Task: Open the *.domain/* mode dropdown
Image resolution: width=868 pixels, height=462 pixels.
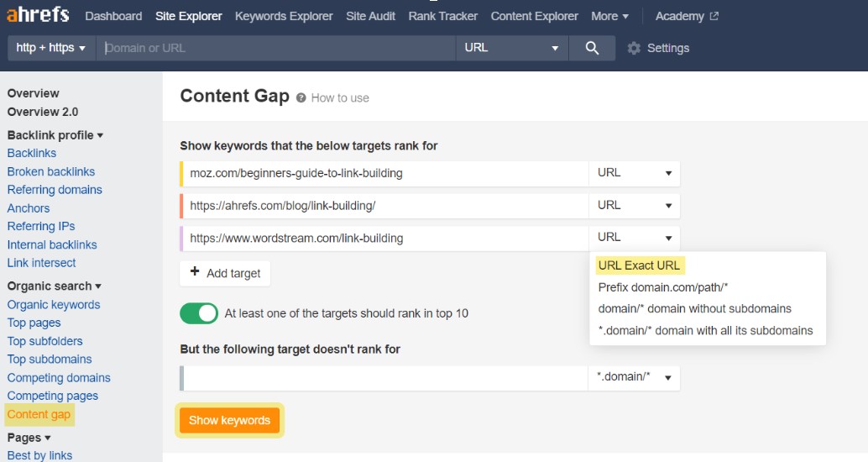Action: 634,377
